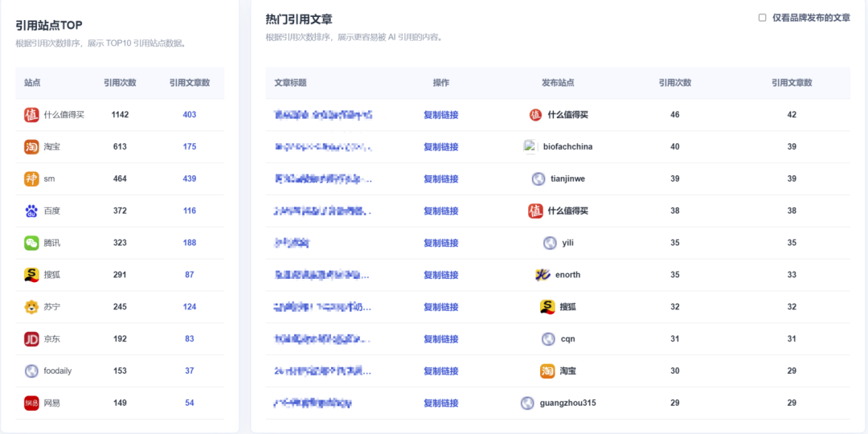This screenshot has width=868, height=434.
Task: Click the site name biofachchina
Action: [568, 147]
